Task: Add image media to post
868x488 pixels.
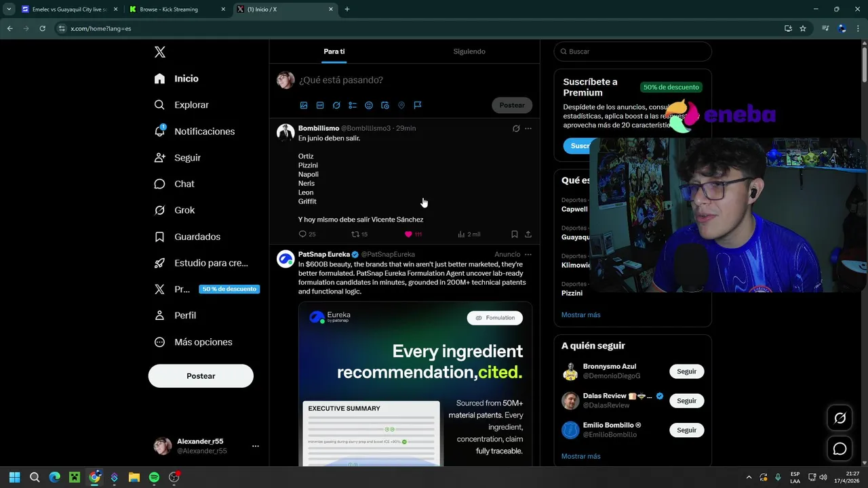Action: (304, 105)
